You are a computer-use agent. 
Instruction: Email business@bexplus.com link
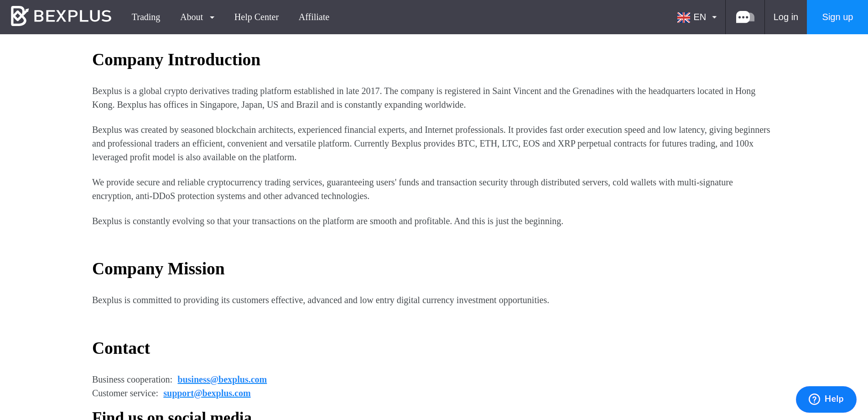pos(222,379)
